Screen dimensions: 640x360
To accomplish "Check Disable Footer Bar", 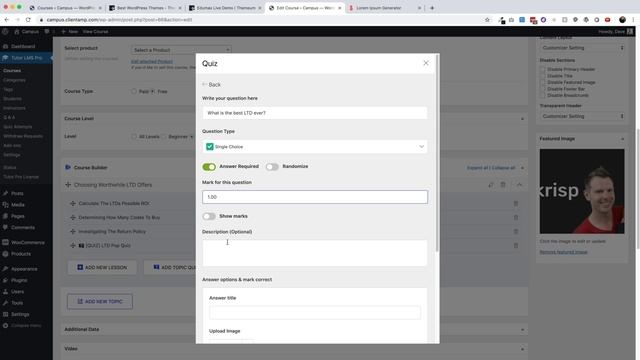I will pos(542,89).
